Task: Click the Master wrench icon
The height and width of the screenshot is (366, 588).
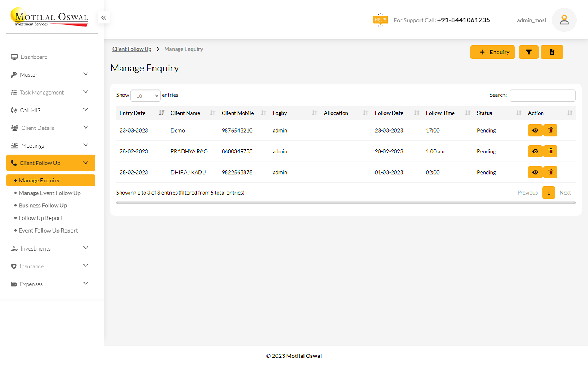Action: coord(14,75)
